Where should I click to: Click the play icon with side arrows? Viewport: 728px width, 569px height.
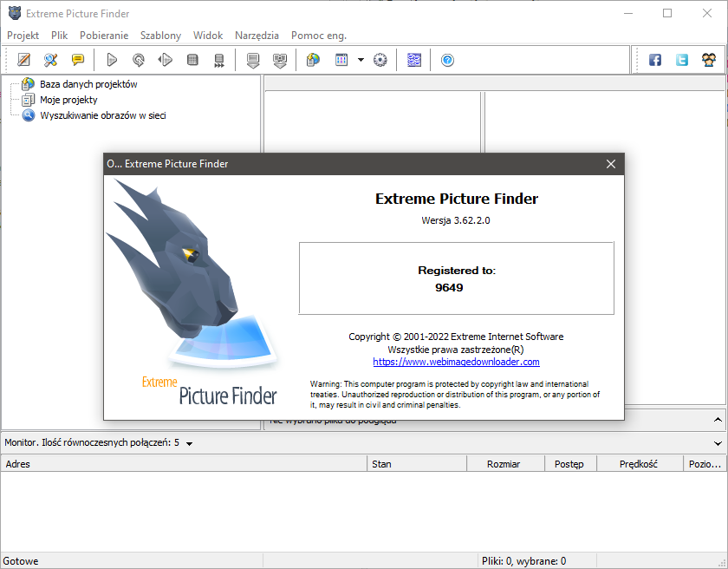(x=166, y=60)
